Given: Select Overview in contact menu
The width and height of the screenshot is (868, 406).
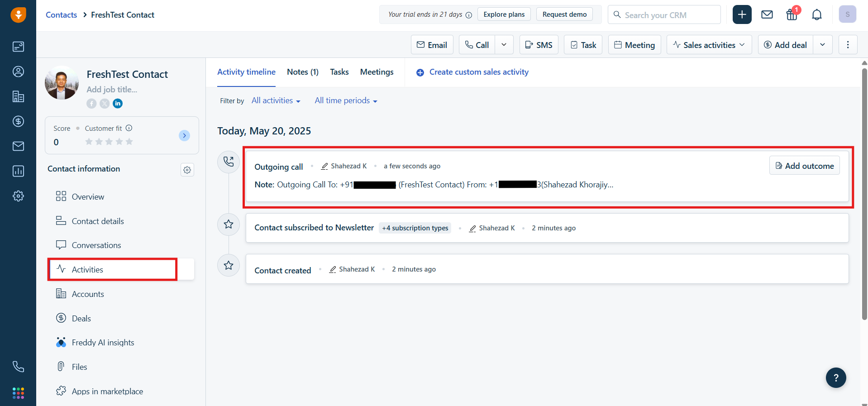Looking at the screenshot, I should tap(121, 196).
